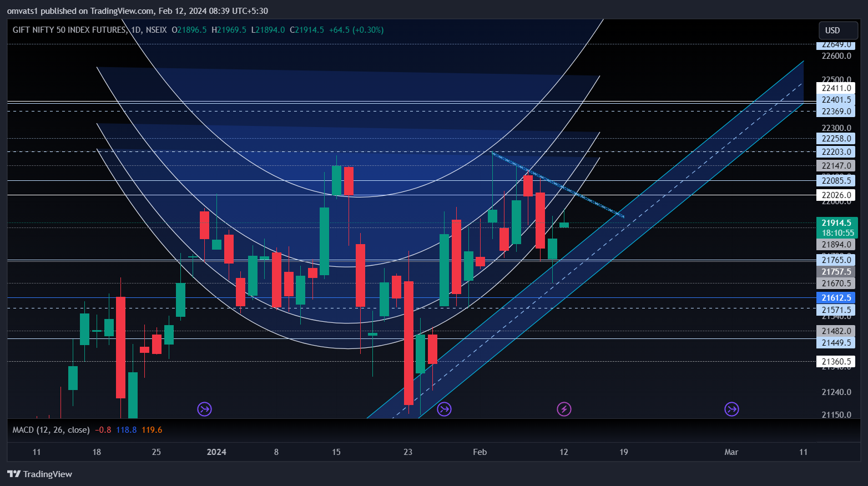Image resolution: width=868 pixels, height=486 pixels.
Task: Click the change value +64.5 (+0.30%)
Action: [x=356, y=30]
